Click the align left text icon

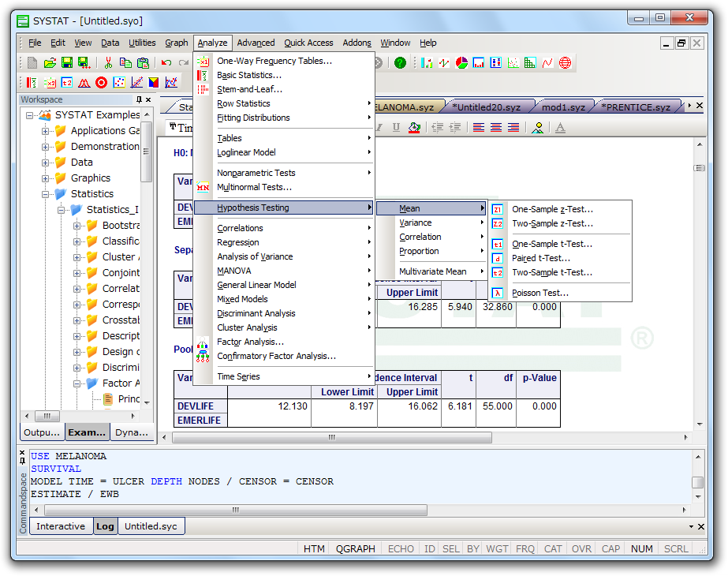[479, 127]
